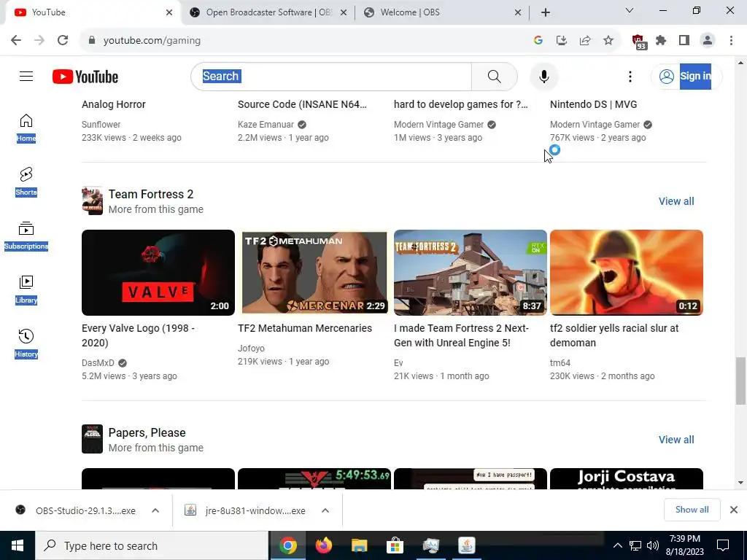Open the DasMxD channel link
The width and height of the screenshot is (747, 560).
[98, 363]
